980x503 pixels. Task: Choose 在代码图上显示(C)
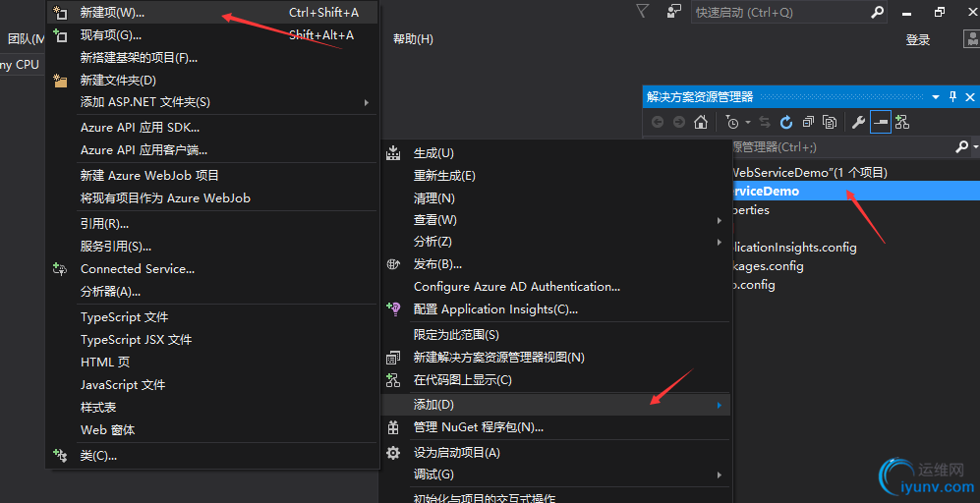click(x=555, y=379)
